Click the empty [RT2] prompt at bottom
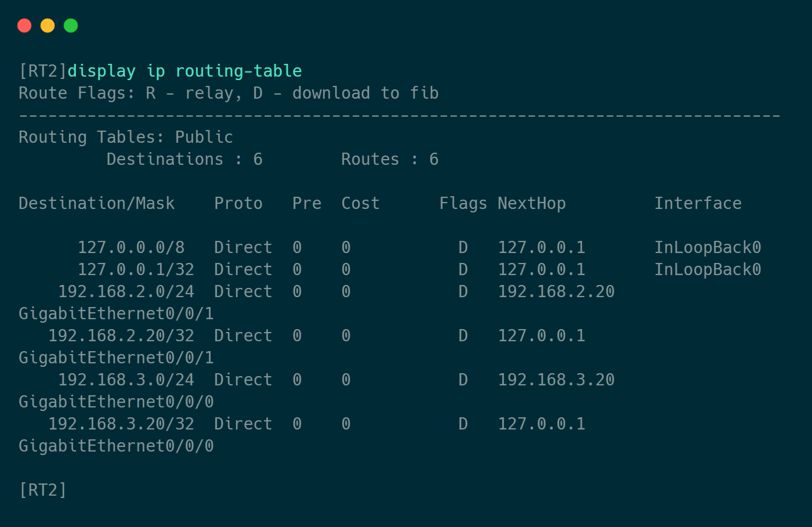The width and height of the screenshot is (812, 527). point(43,490)
